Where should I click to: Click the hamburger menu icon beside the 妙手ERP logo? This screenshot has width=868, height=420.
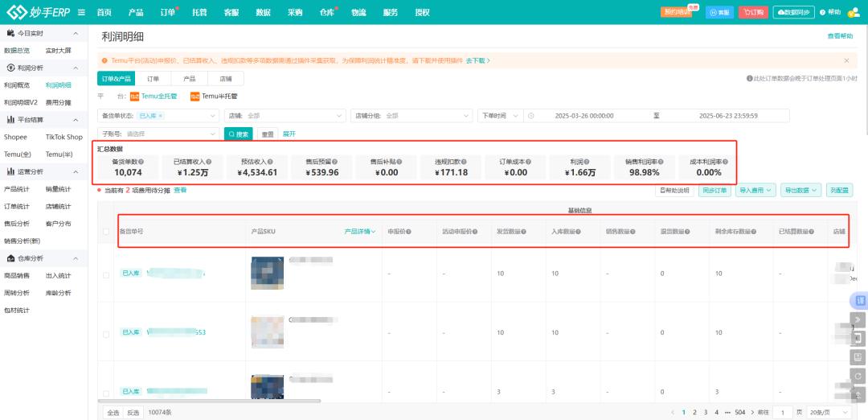pos(81,12)
